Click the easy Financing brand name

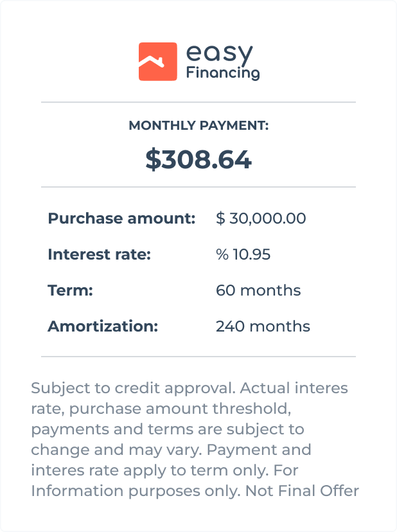tap(223, 62)
